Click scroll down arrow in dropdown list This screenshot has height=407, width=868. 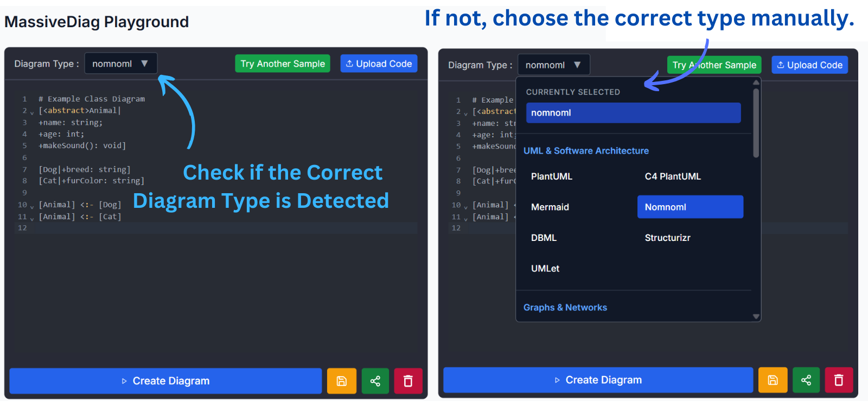point(756,316)
